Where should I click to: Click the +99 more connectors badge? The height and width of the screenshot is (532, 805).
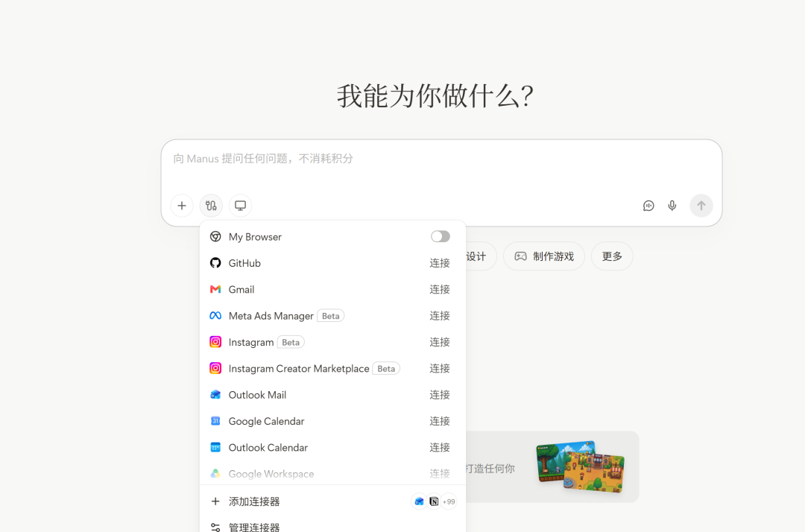click(449, 501)
